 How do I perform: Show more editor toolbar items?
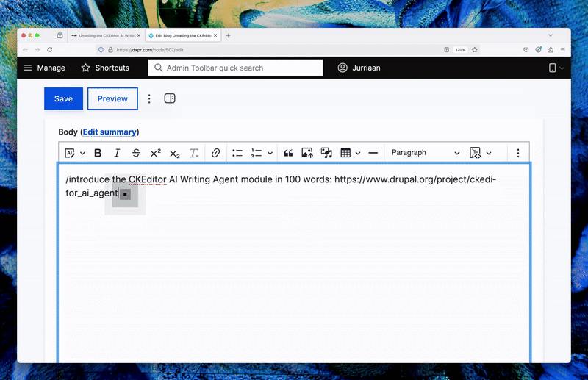click(x=518, y=153)
